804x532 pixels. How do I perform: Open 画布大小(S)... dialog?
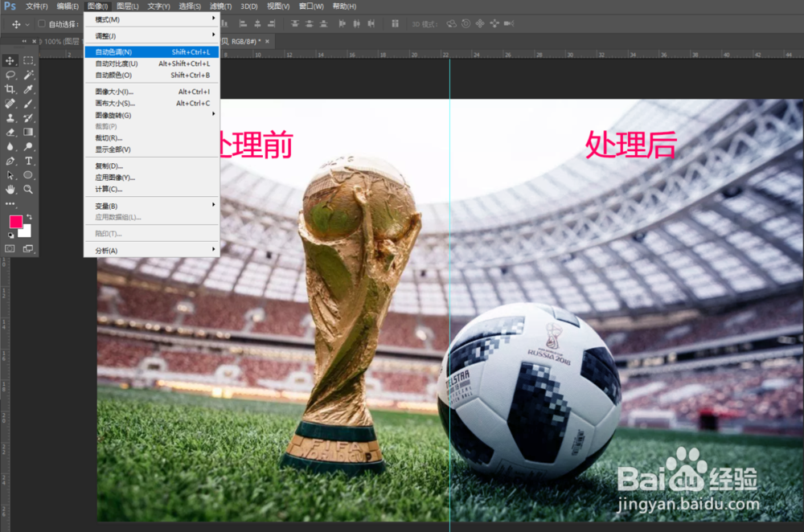pyautogui.click(x=152, y=103)
